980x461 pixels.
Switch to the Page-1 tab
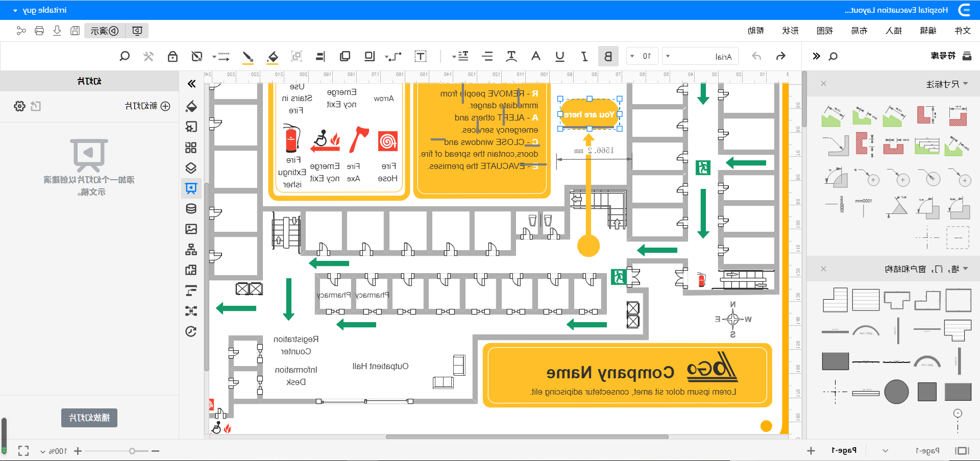844,450
